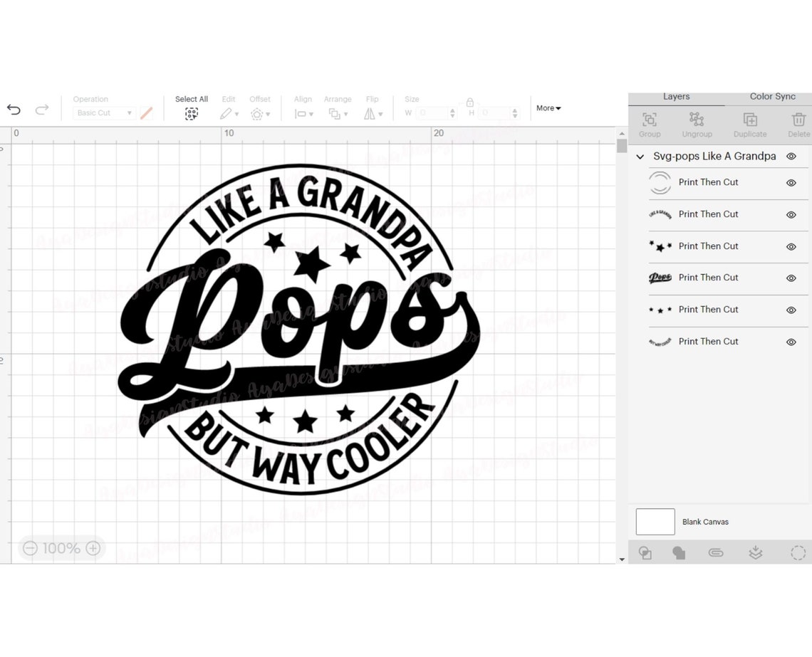Select the Svg-pops Like A Grandpa group name
Screen dimensions: 812x657
click(714, 156)
